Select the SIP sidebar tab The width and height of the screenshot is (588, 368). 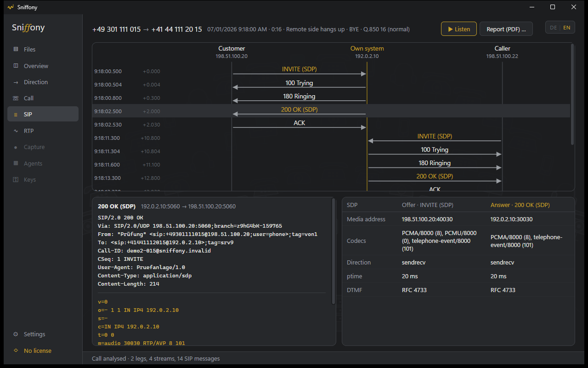click(x=43, y=114)
